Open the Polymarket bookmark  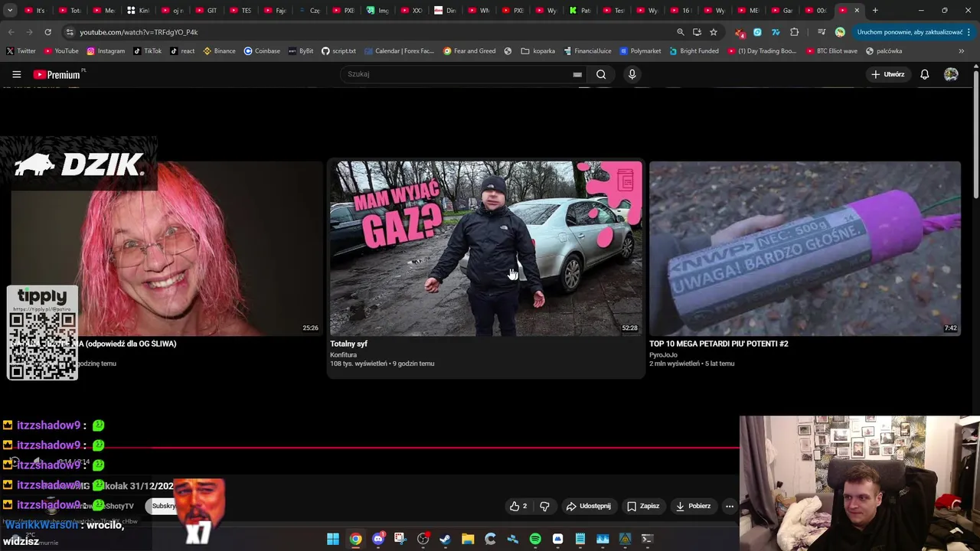pyautogui.click(x=641, y=51)
